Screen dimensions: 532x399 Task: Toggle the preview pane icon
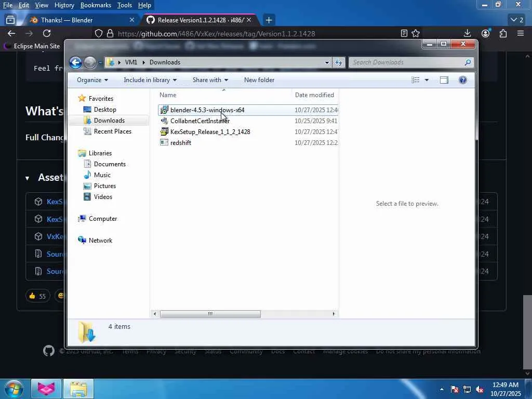[444, 80]
